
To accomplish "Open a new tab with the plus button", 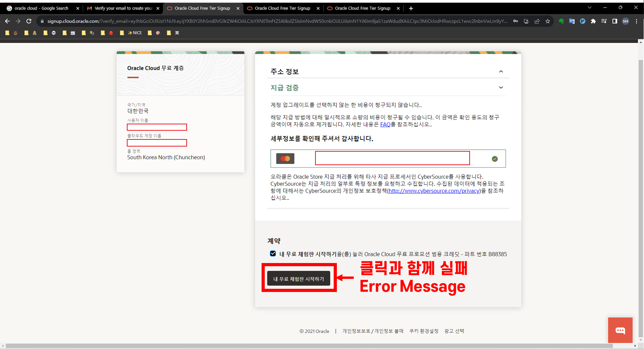I will point(411,8).
